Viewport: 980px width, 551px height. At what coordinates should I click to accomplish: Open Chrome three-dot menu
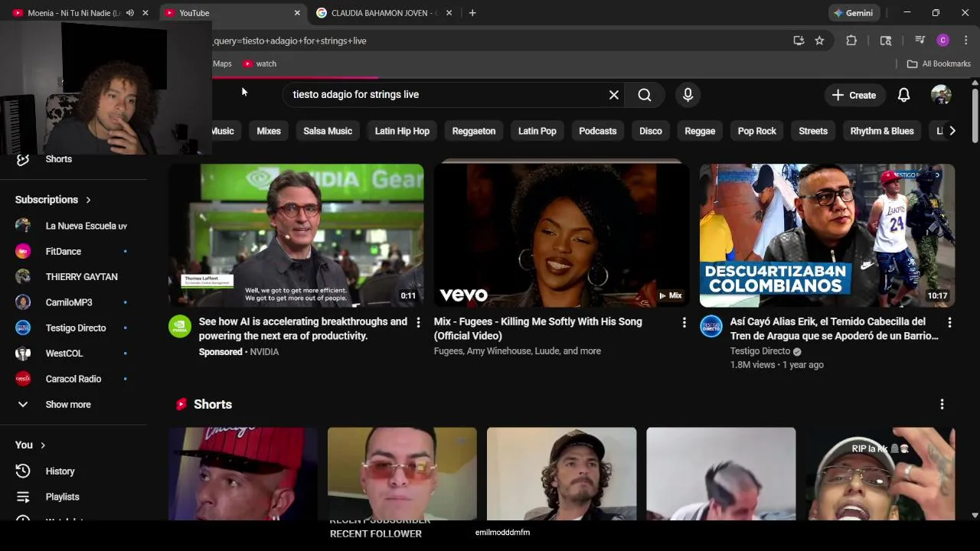[x=965, y=41]
